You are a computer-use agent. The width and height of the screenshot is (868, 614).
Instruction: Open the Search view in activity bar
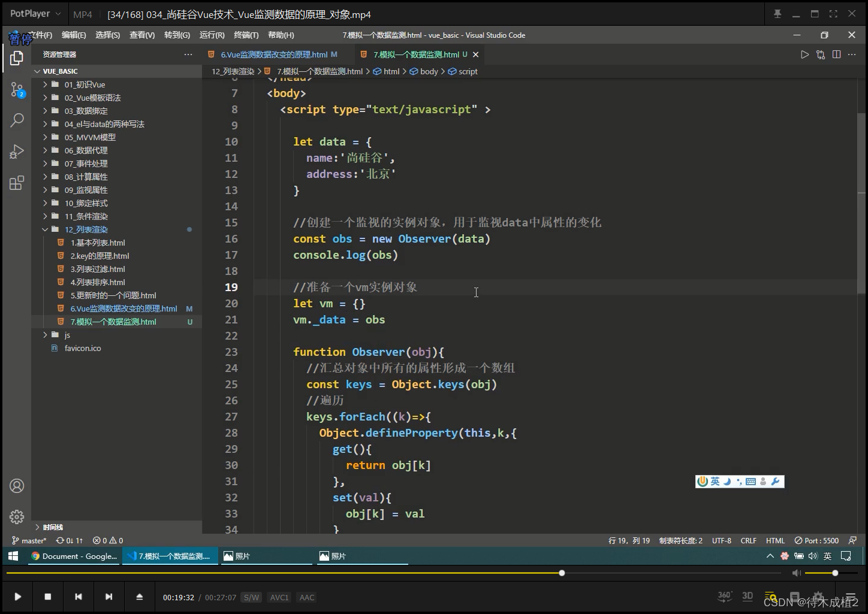point(17,120)
